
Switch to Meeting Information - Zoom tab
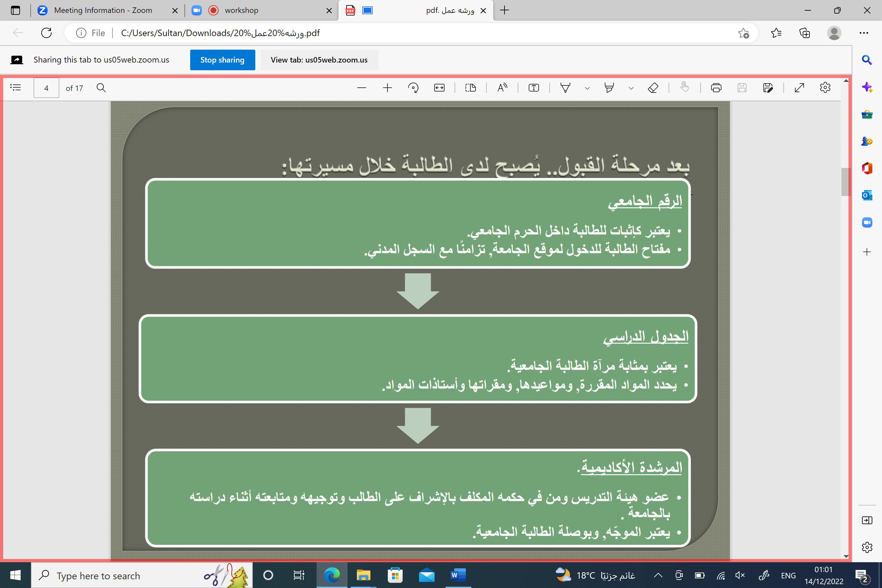pyautogui.click(x=103, y=11)
